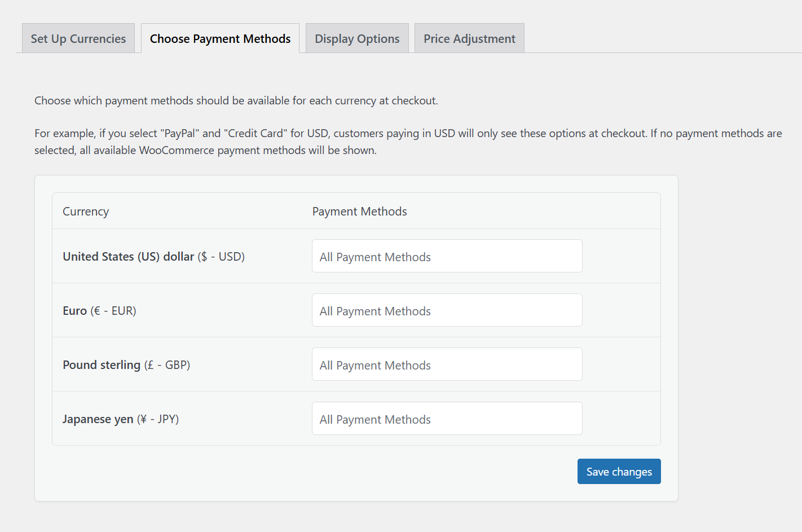
Task: Click inside the All Payment Methods field for JPY
Action: pos(447,418)
